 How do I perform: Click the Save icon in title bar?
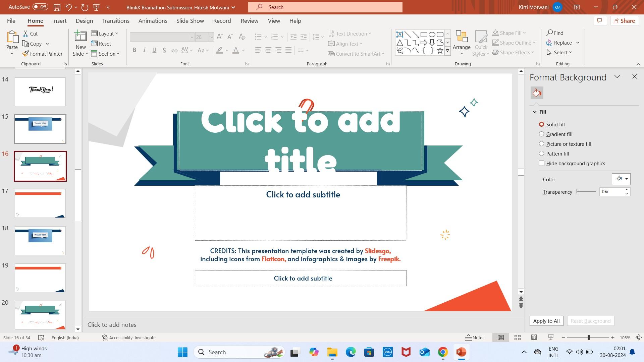point(57,7)
